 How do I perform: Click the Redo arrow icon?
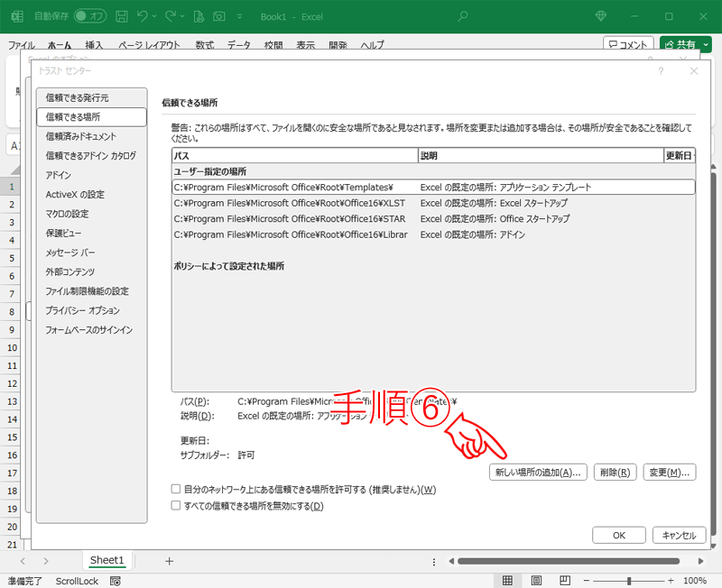pyautogui.click(x=171, y=16)
